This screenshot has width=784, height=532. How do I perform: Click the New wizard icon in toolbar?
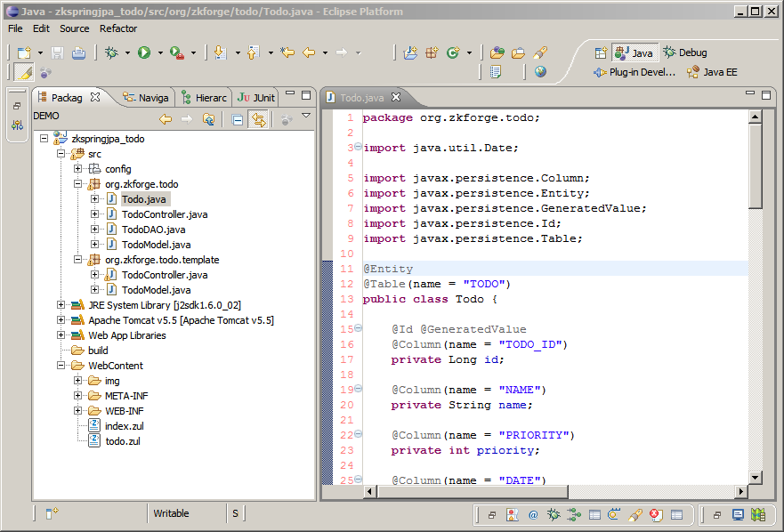point(25,52)
